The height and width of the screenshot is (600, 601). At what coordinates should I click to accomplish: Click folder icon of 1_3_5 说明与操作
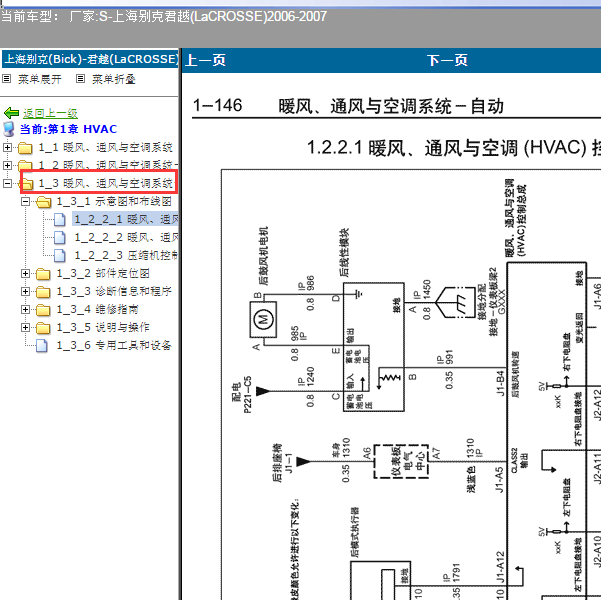(43, 327)
